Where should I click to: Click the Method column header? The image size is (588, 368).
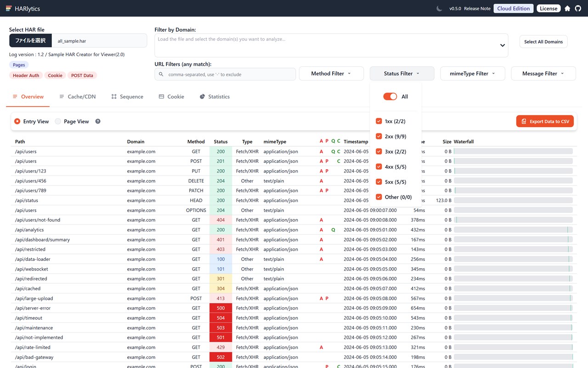pyautogui.click(x=196, y=142)
